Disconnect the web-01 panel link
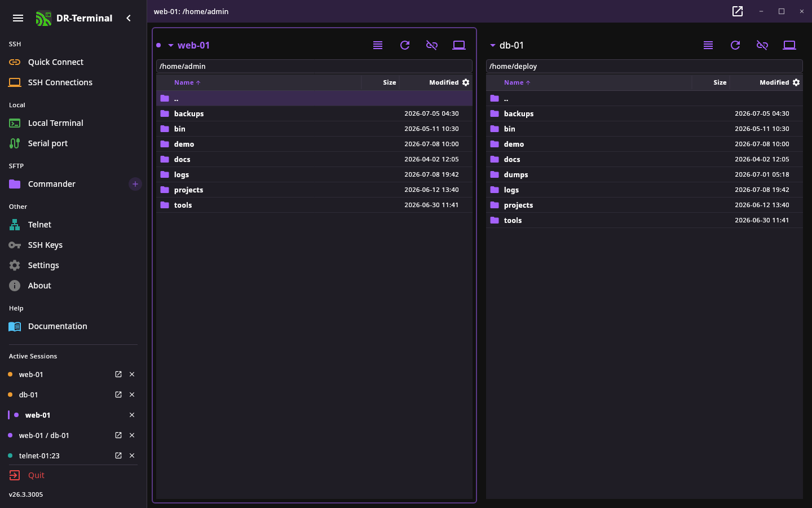812x508 pixels. (432, 45)
